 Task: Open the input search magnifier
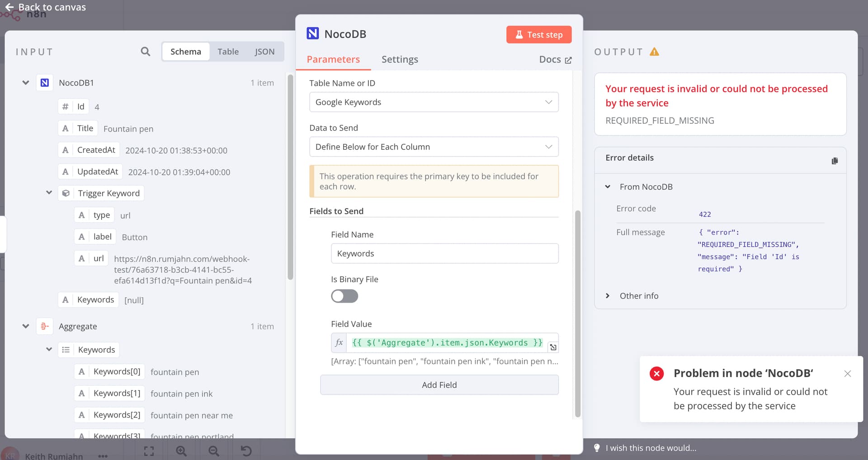pos(145,52)
